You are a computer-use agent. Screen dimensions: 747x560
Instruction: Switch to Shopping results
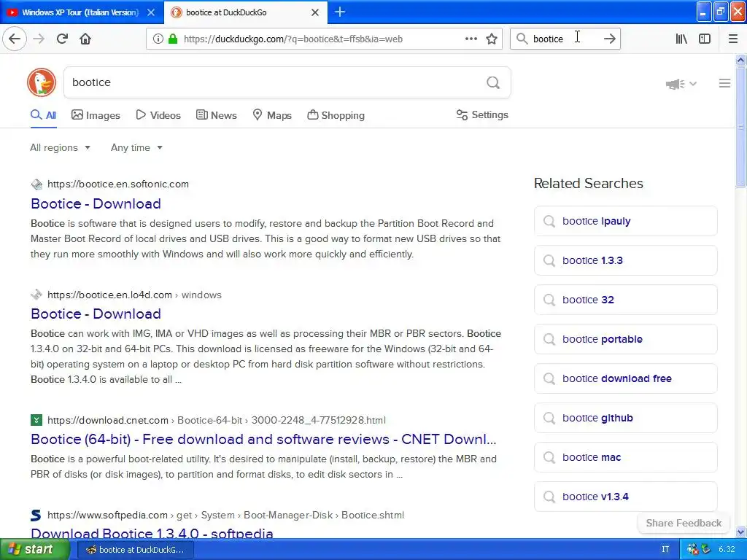click(336, 115)
